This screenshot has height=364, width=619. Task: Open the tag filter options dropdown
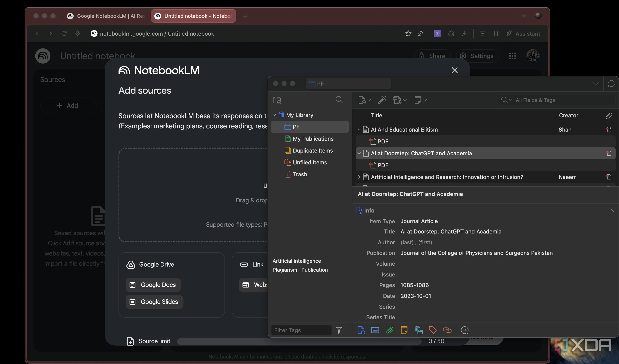[341, 330]
